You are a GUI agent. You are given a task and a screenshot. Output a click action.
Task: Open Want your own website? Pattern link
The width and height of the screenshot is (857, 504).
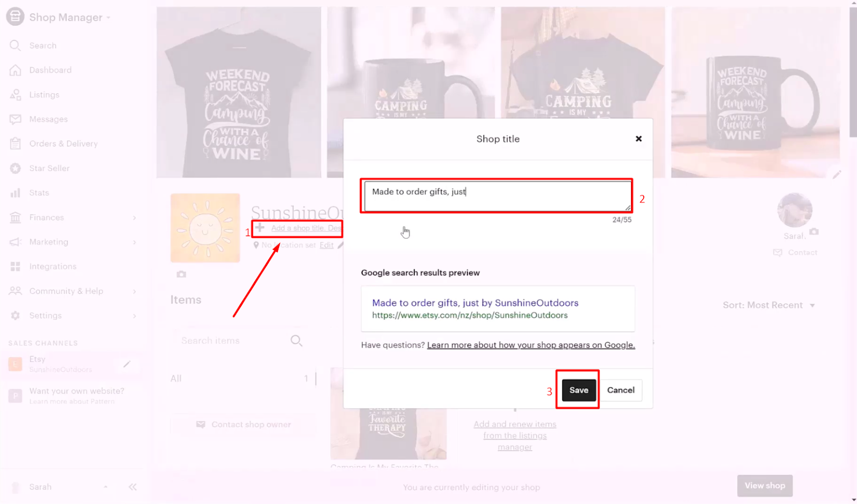(77, 396)
